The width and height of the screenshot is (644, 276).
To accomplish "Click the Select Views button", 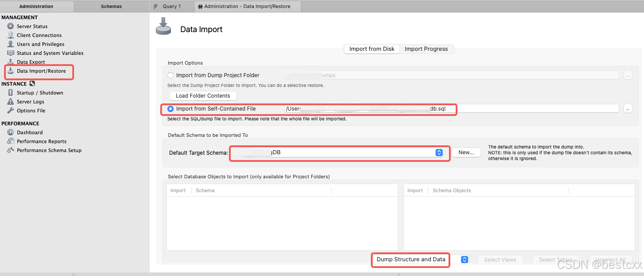I will pos(500,260).
